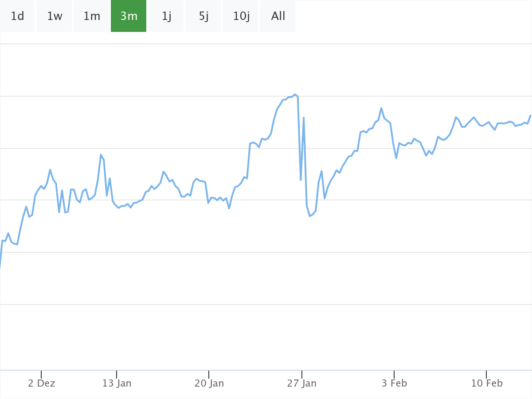This screenshot has height=399, width=532.
Task: Select the 5j time range
Action: (203, 16)
